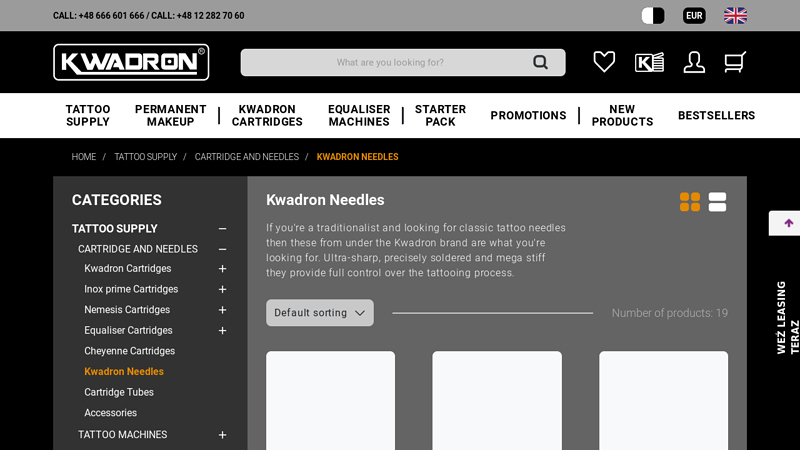
Task: Open the PROMOTIONS menu
Action: pos(528,115)
